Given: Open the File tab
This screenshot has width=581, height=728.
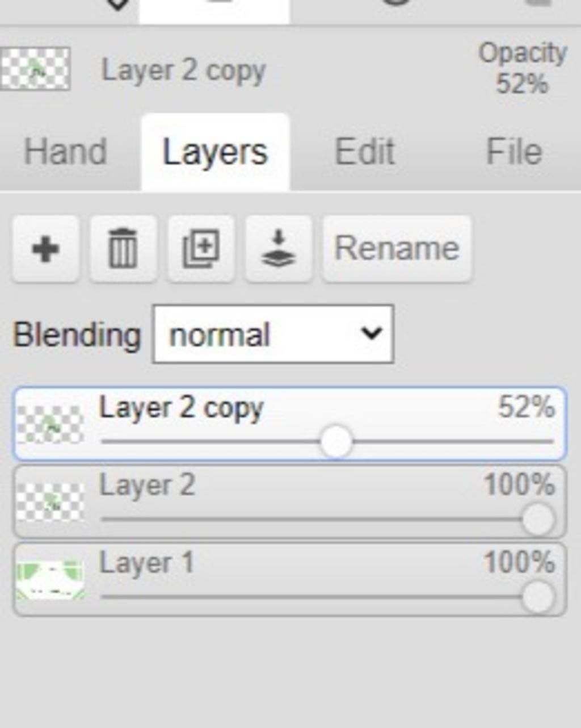Looking at the screenshot, I should [x=514, y=152].
